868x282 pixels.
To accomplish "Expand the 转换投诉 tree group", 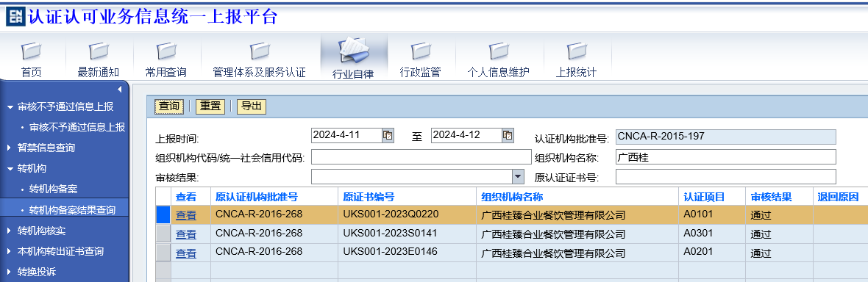I will pos(10,272).
